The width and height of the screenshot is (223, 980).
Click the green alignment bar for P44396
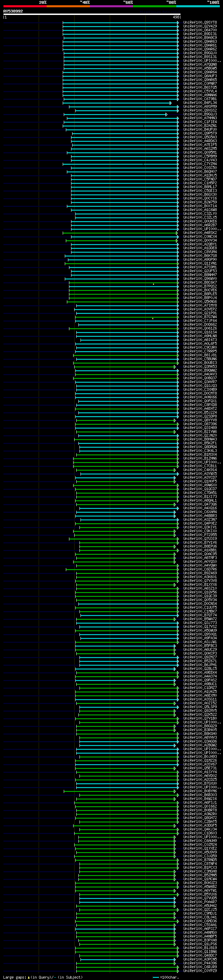pyautogui.click(x=126, y=963)
